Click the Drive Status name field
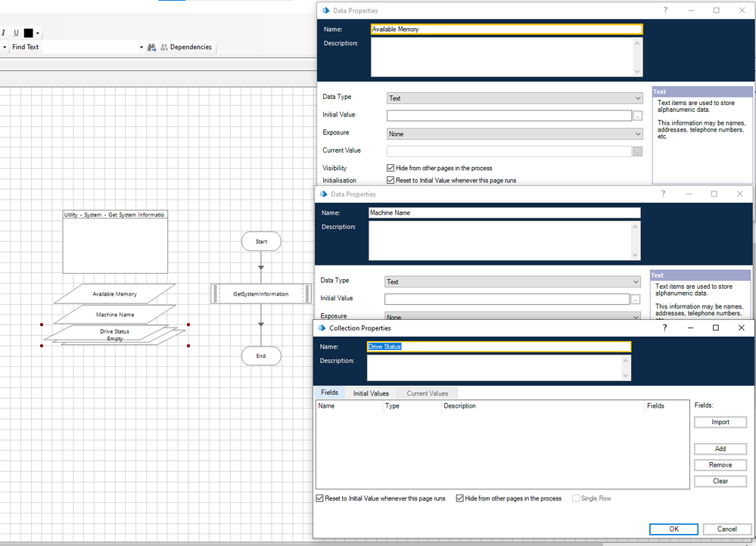756x546 pixels. click(498, 346)
